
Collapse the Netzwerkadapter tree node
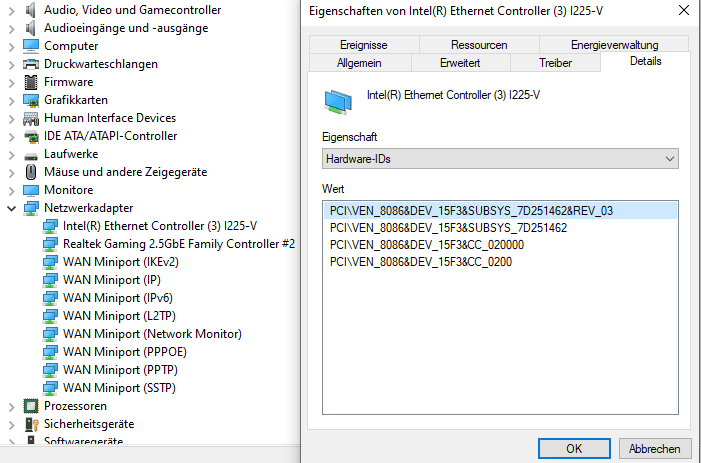point(12,208)
